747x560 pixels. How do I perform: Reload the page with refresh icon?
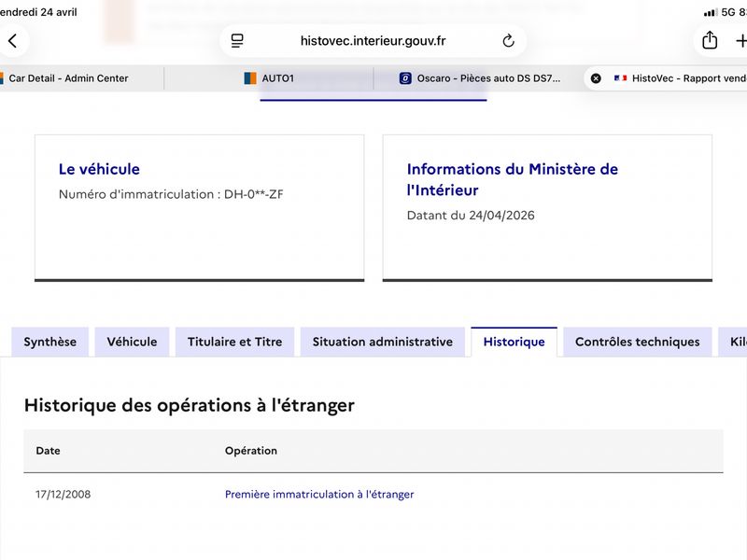coord(508,41)
